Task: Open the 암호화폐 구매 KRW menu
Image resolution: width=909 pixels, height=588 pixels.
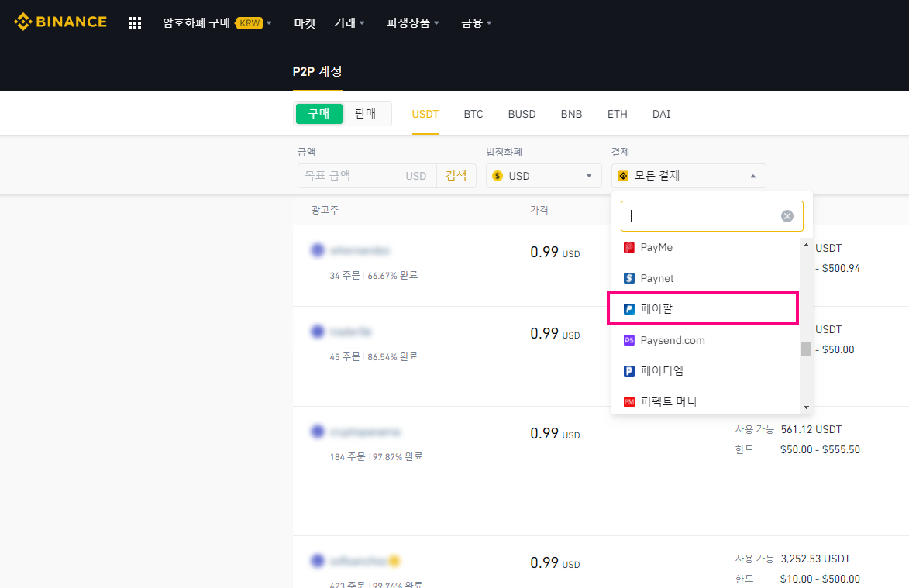Action: (x=217, y=22)
